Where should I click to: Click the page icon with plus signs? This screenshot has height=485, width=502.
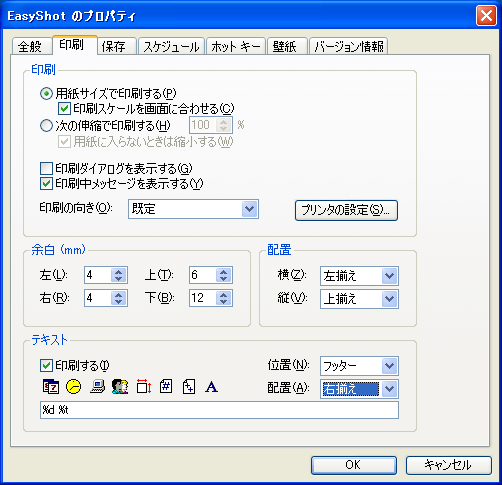point(189,387)
